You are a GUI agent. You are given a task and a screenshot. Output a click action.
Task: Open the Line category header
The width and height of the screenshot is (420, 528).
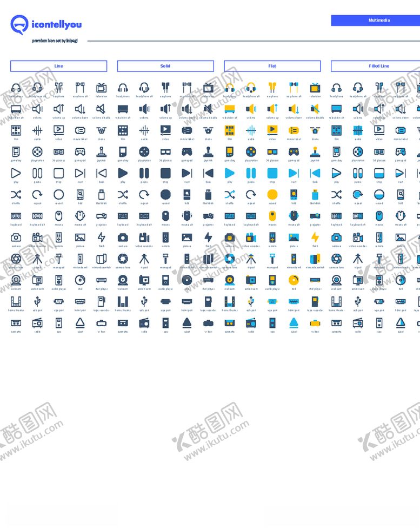pyautogui.click(x=58, y=66)
